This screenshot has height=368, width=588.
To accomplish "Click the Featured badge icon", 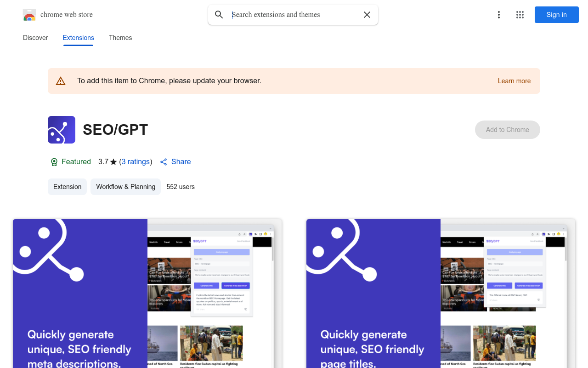I will 54,162.
